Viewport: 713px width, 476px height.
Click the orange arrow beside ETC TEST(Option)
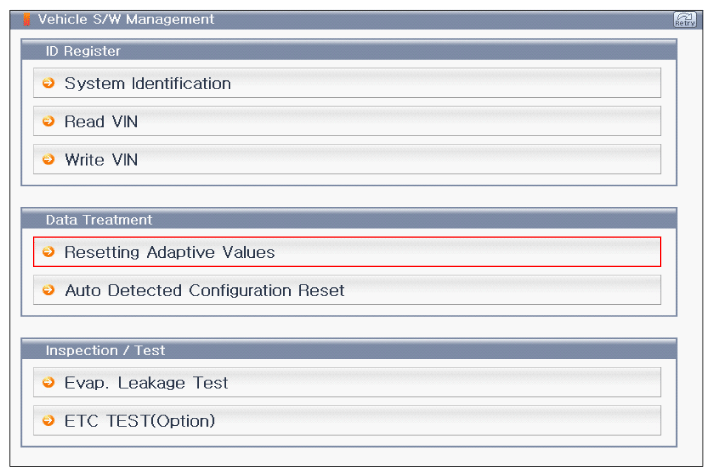point(48,420)
